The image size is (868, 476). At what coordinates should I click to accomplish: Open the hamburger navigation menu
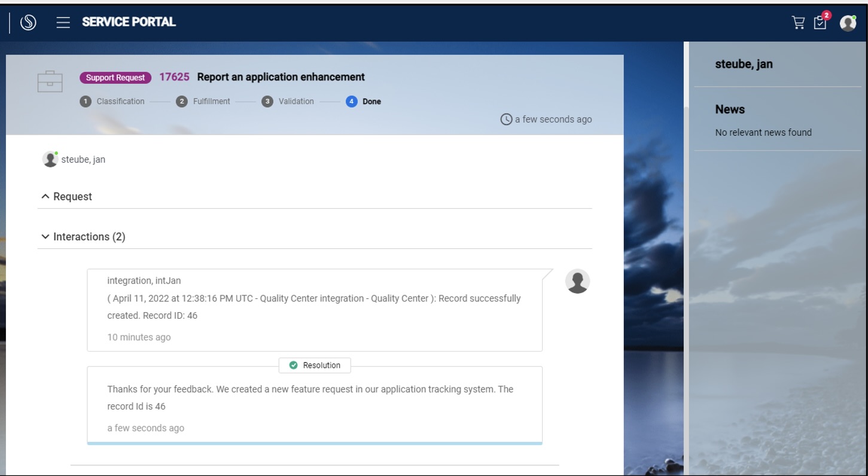click(x=62, y=22)
